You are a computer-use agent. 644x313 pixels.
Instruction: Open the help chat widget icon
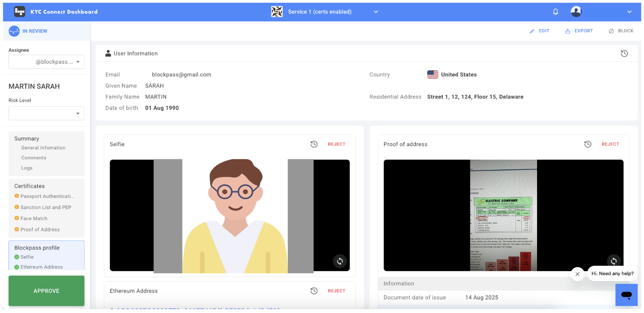[x=626, y=295]
